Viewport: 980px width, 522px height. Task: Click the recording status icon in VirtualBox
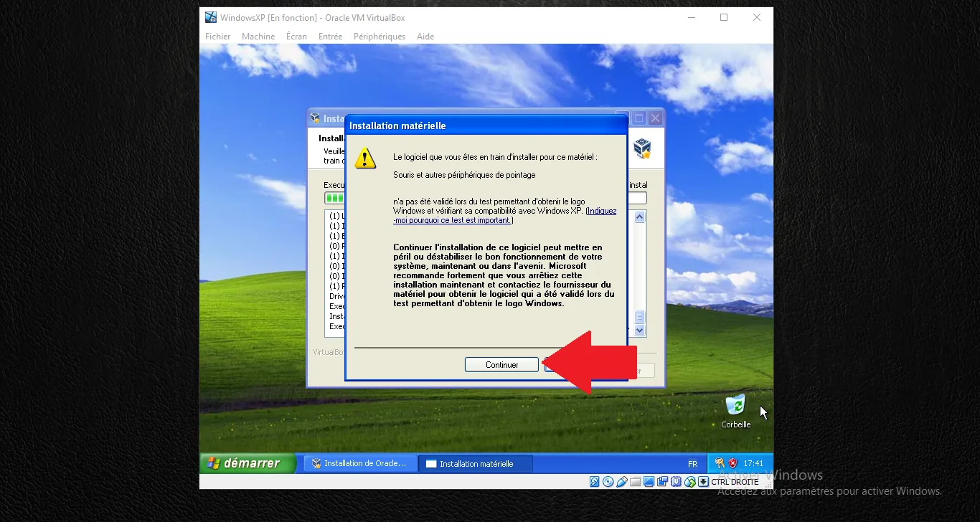click(662, 481)
